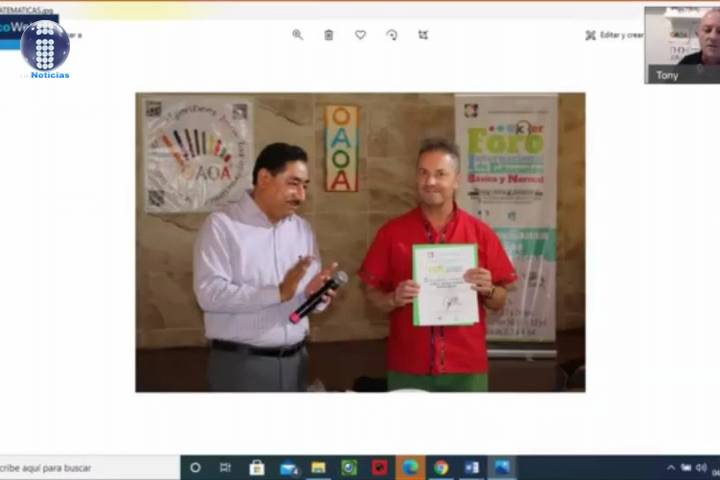Launch Microsoft Store from the taskbar
720x480 pixels.
click(x=257, y=468)
